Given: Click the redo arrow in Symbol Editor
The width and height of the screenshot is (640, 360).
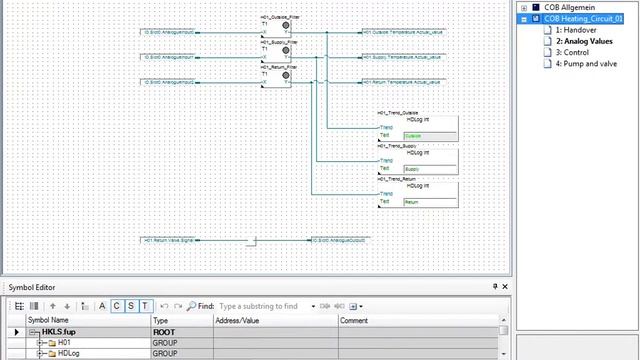Looking at the screenshot, I should (178, 306).
